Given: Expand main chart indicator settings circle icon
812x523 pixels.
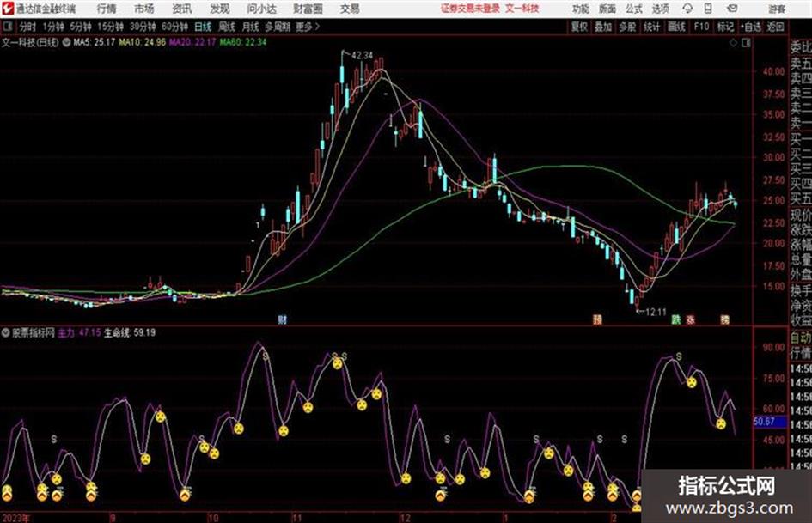Looking at the screenshot, I should pyautogui.click(x=66, y=42).
